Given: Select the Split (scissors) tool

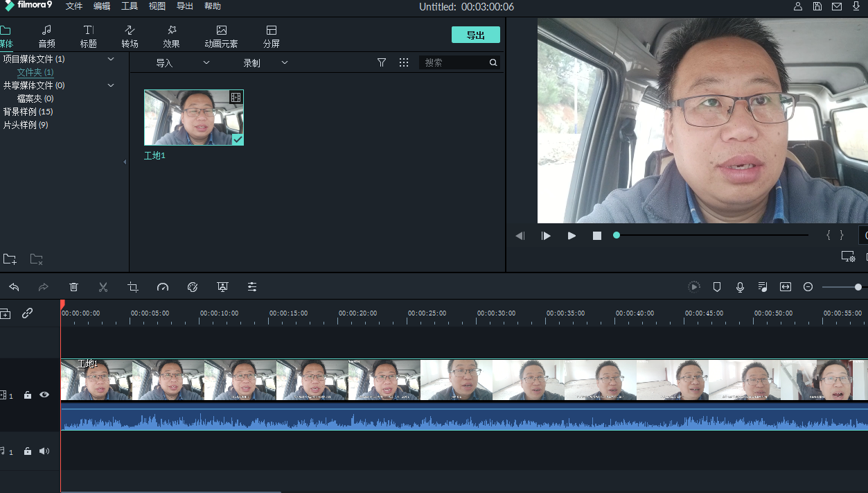Looking at the screenshot, I should (x=103, y=286).
